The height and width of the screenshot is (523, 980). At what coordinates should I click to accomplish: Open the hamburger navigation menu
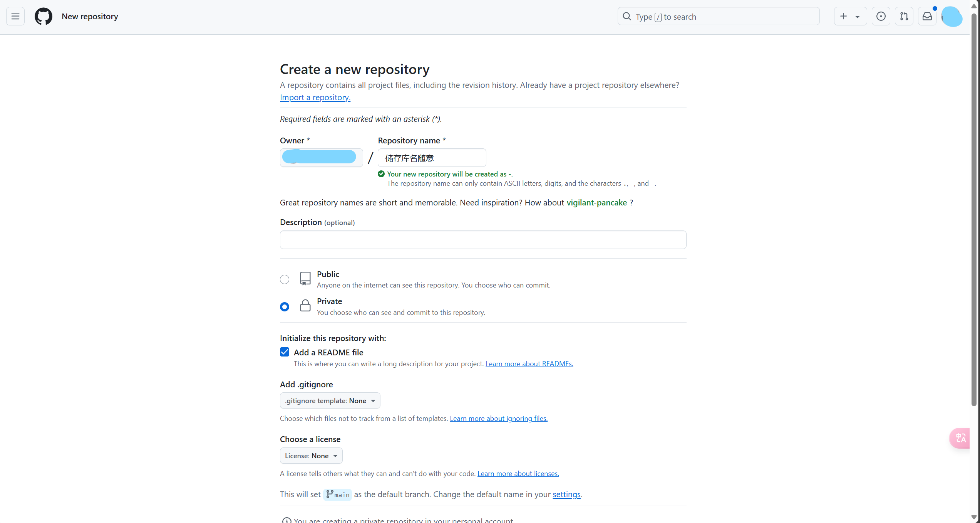(x=15, y=16)
